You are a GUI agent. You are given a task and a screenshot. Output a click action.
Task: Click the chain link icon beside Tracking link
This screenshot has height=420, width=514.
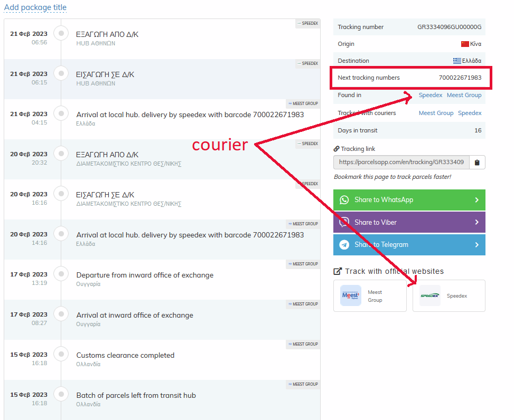pyautogui.click(x=337, y=149)
